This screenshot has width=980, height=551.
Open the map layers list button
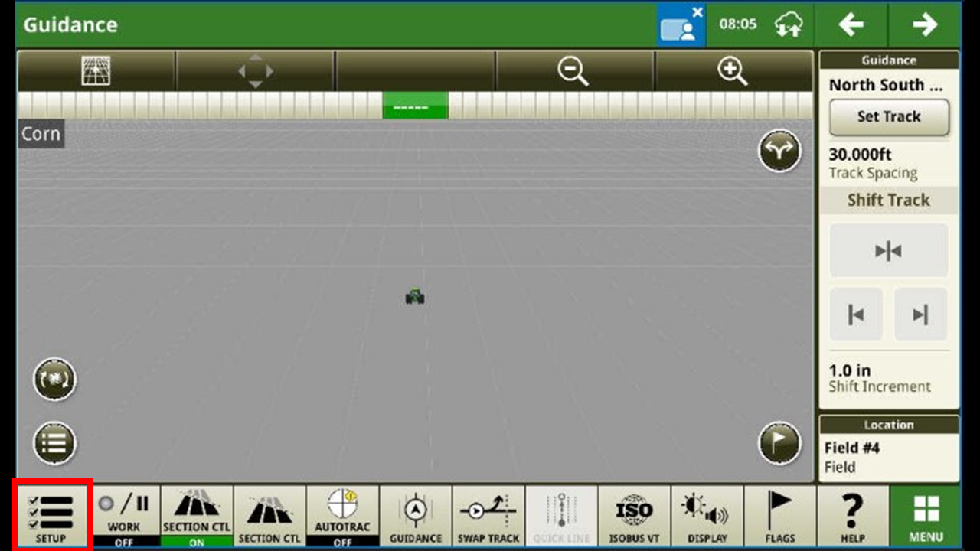(x=54, y=442)
